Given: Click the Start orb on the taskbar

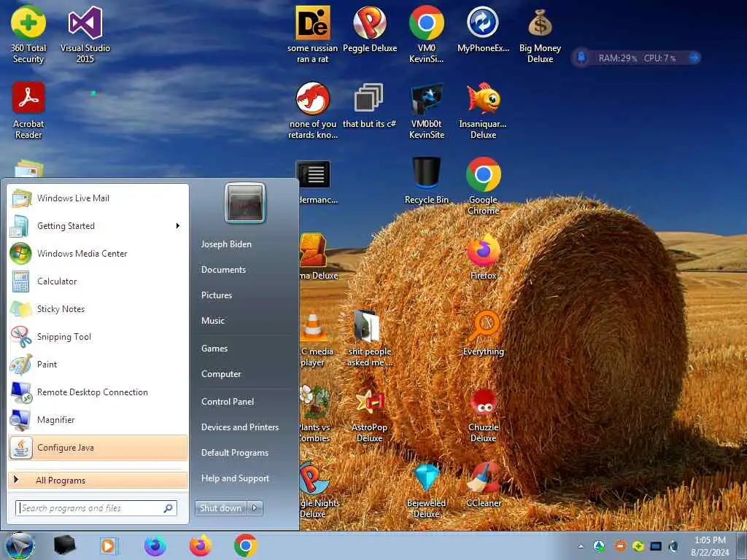Looking at the screenshot, I should [20, 545].
